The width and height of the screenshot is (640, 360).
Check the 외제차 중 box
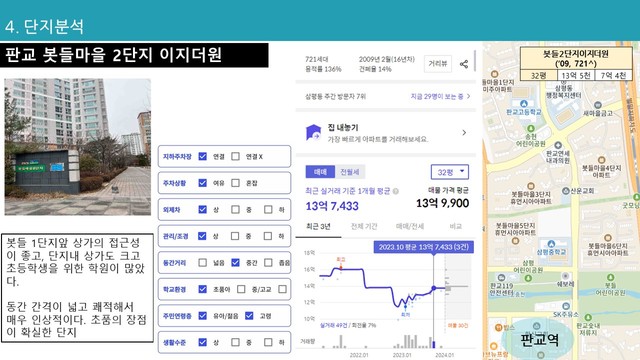(236, 209)
